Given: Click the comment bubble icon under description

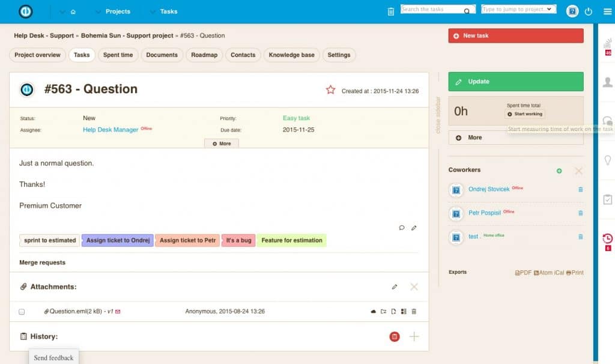Looking at the screenshot, I should click(402, 228).
